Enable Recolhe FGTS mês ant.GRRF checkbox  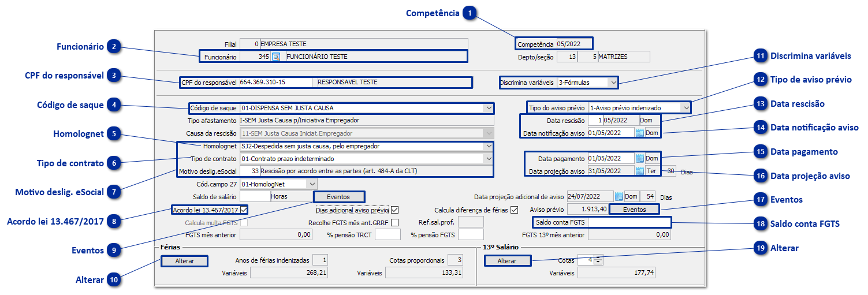click(x=395, y=222)
